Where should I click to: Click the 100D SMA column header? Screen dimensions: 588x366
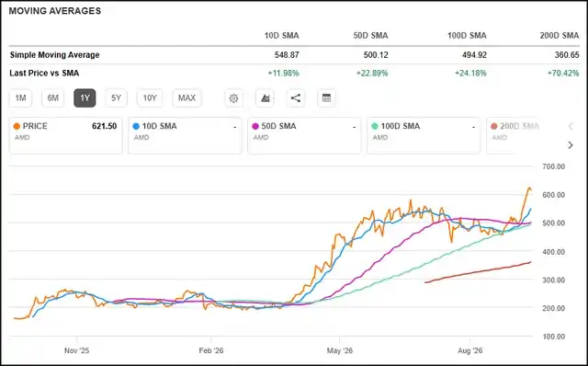[467, 36]
